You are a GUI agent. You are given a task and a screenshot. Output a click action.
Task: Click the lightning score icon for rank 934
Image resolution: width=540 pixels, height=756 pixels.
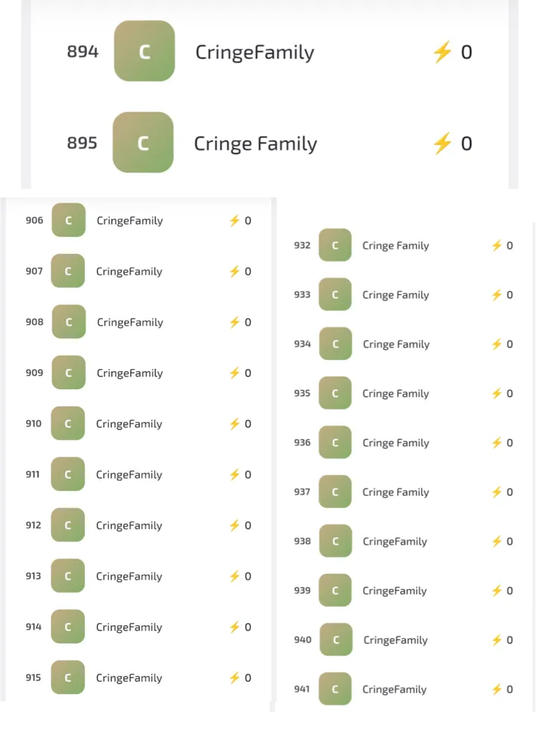pos(497,344)
